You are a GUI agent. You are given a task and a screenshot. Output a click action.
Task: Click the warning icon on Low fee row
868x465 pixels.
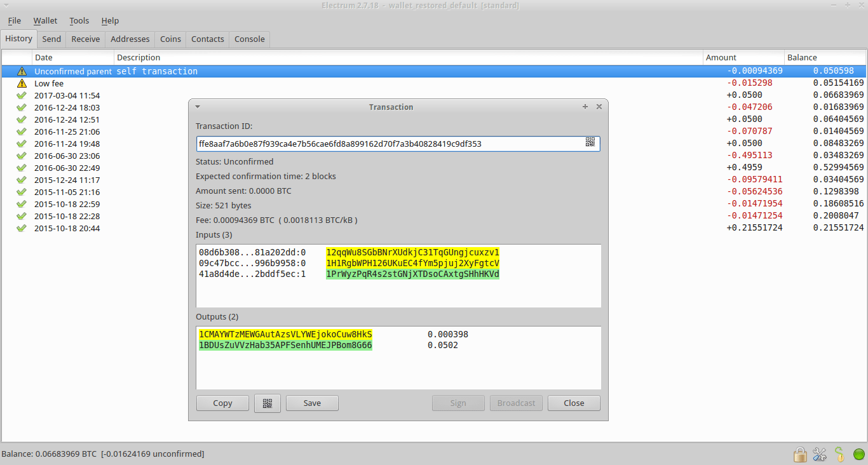22,83
